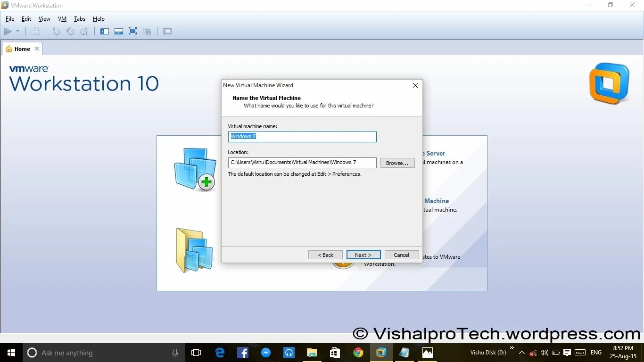Viewport: 644px width, 362px height.
Task: Open the power options dropdown arrow
Action: (18, 32)
